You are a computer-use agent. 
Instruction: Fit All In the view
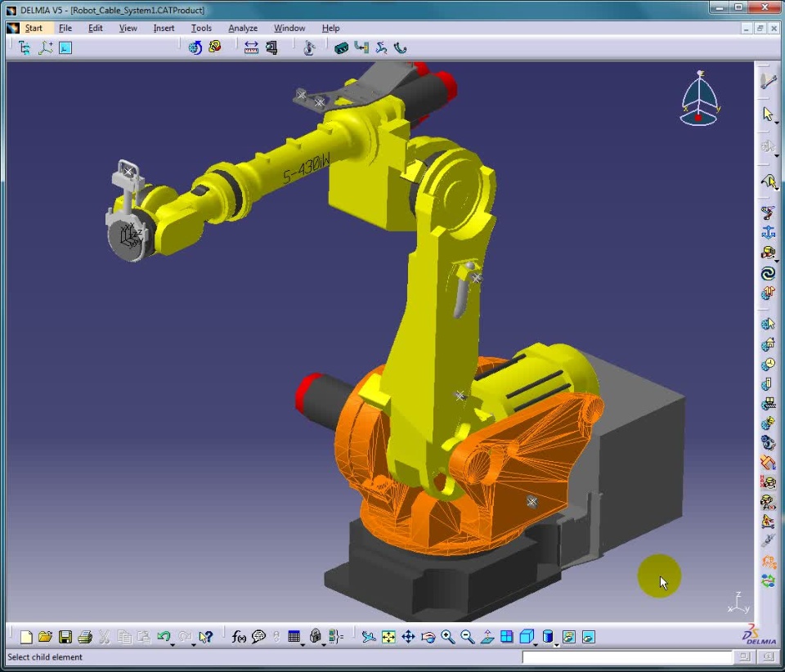[388, 637]
